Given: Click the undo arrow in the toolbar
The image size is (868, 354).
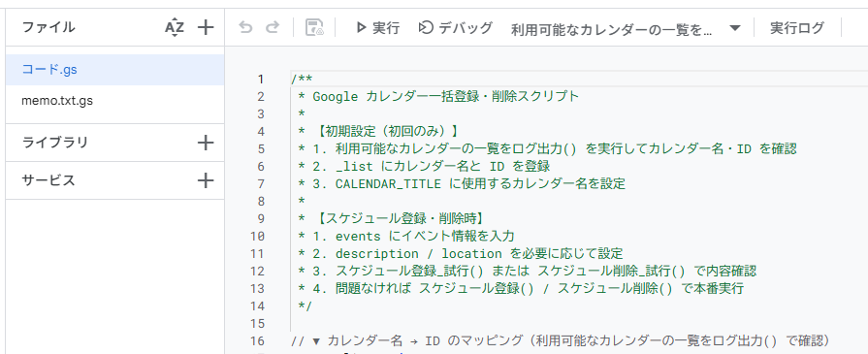Looking at the screenshot, I should click(245, 28).
